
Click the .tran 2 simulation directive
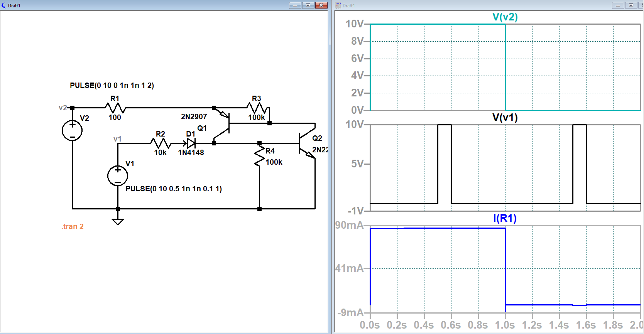click(73, 226)
